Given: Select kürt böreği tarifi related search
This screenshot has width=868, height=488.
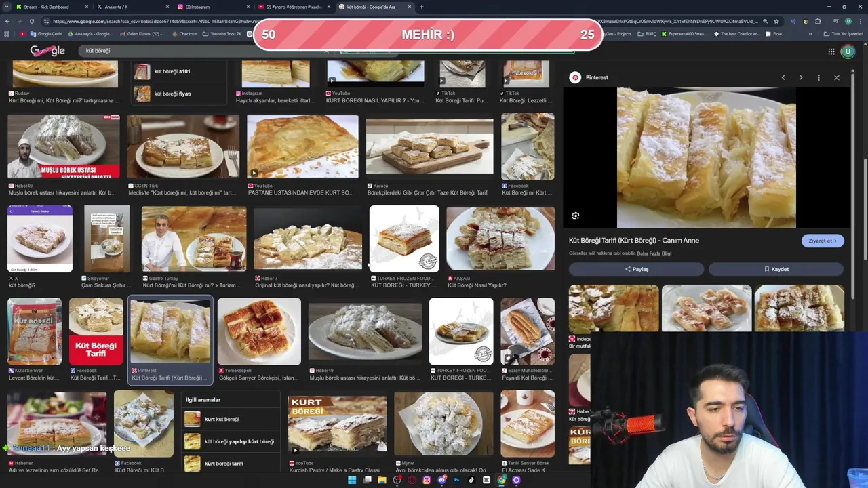Looking at the screenshot, I should click(231, 464).
